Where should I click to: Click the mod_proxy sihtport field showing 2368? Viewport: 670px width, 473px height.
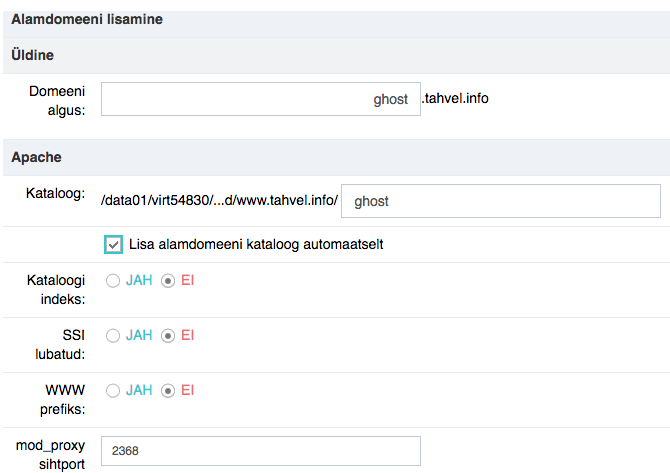pos(261,451)
